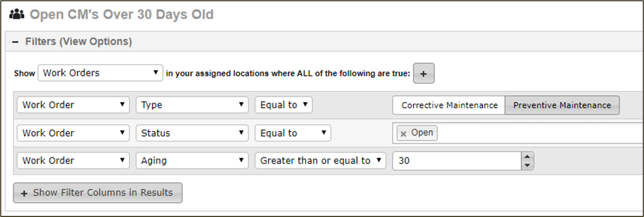Remove the Open status tag

[x=403, y=134]
